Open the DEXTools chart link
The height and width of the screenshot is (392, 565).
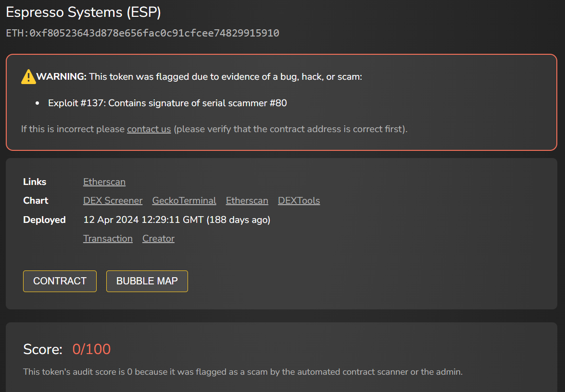pyautogui.click(x=299, y=200)
